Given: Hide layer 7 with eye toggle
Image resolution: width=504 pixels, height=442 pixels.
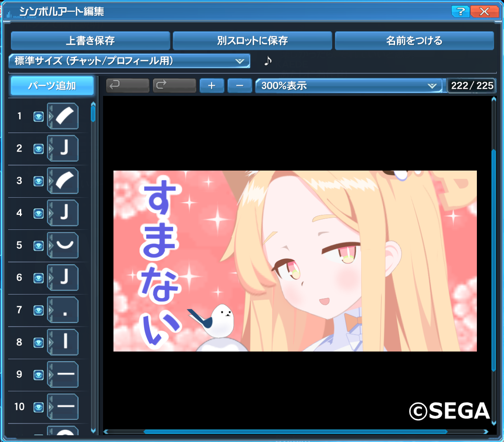Looking at the screenshot, I should coord(38,310).
